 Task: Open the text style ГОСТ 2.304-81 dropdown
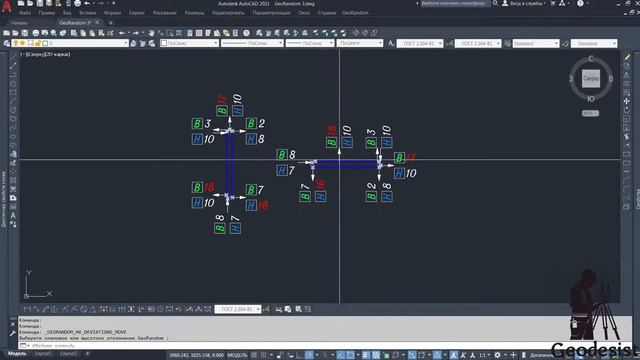point(420,43)
